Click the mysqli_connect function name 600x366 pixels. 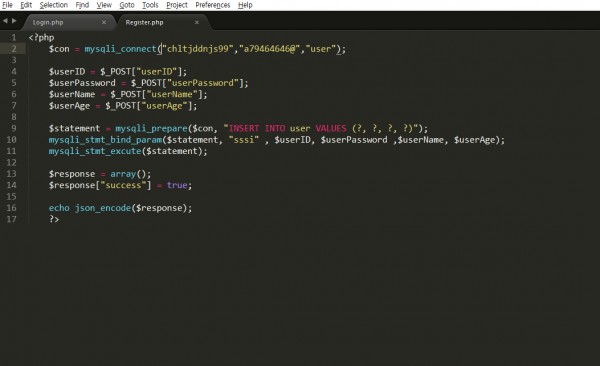click(x=121, y=49)
